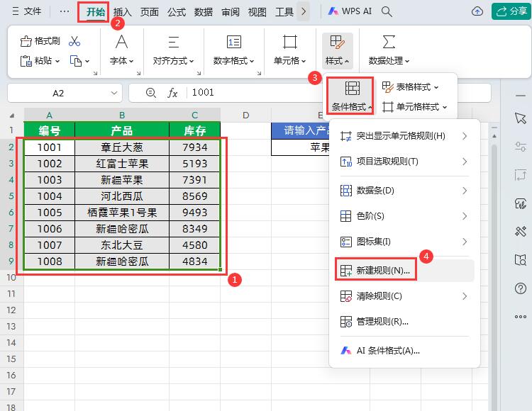The height and width of the screenshot is (411, 532).
Task: Select Manage Rules (管理规则) menu item
Action: [x=404, y=322]
